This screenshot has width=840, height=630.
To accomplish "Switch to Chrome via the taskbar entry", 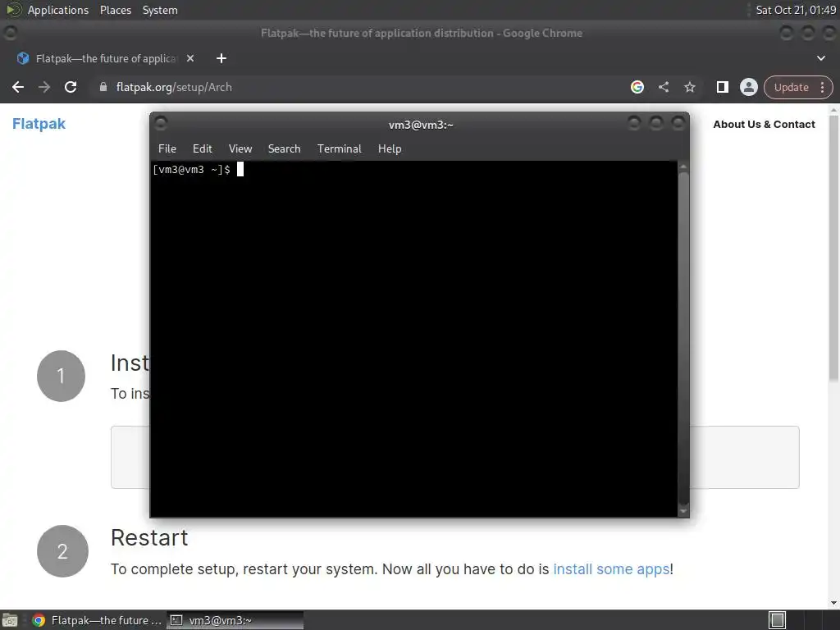I will (98, 620).
